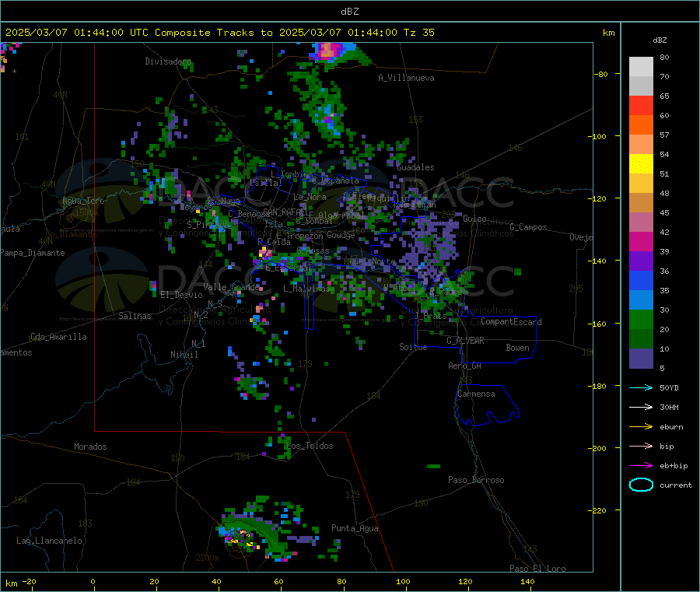The width and height of the screenshot is (700, 592).
Task: Select the L_Malvinas label
Action: [x=306, y=289]
